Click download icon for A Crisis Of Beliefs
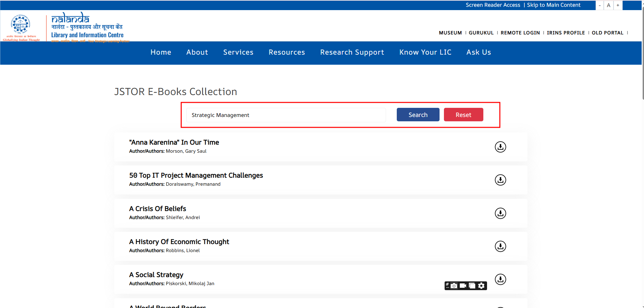This screenshot has width=644, height=308. [500, 213]
